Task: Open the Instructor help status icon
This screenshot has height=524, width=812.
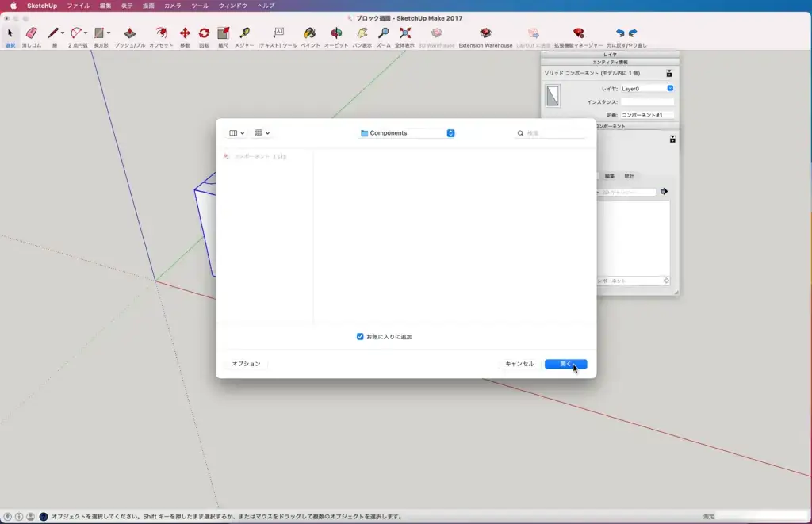Action: (x=44, y=516)
